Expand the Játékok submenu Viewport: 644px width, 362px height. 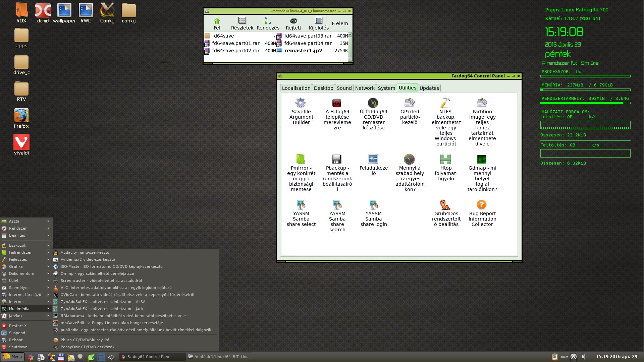pyautogui.click(x=26, y=316)
